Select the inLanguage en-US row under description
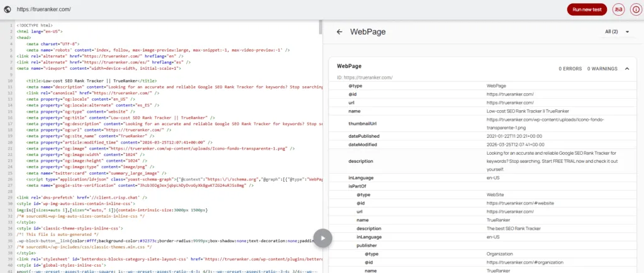The height and width of the screenshot is (273, 644). [x=483, y=178]
